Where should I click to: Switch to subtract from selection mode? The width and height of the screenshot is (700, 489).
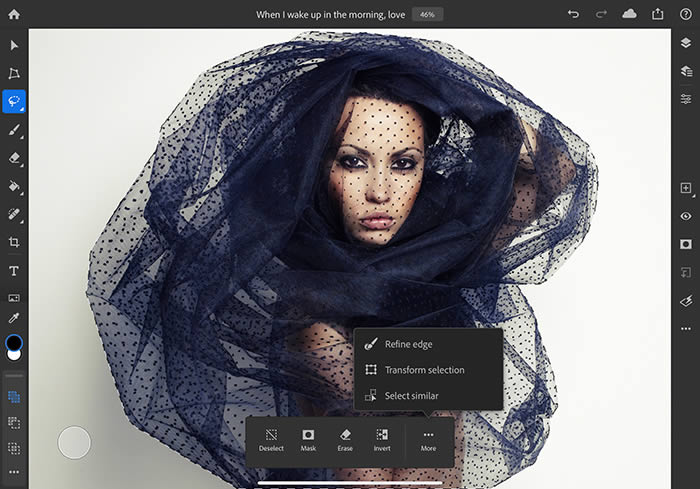14,423
